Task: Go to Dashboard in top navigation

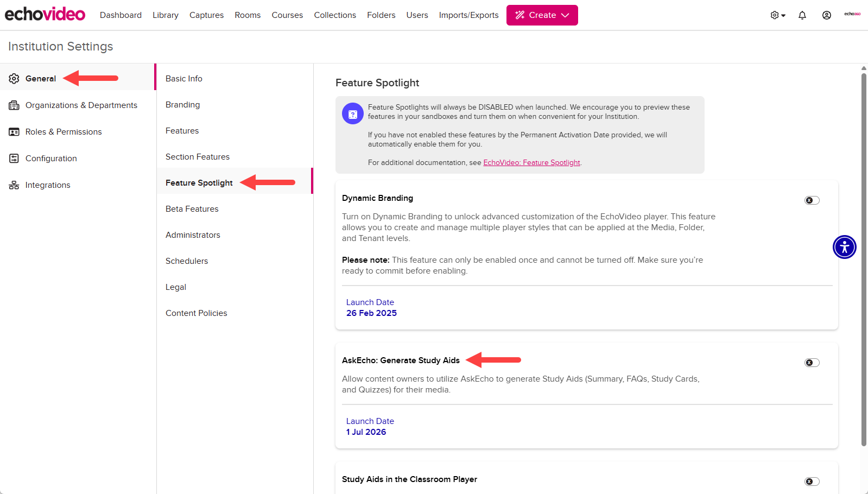Action: (x=121, y=15)
